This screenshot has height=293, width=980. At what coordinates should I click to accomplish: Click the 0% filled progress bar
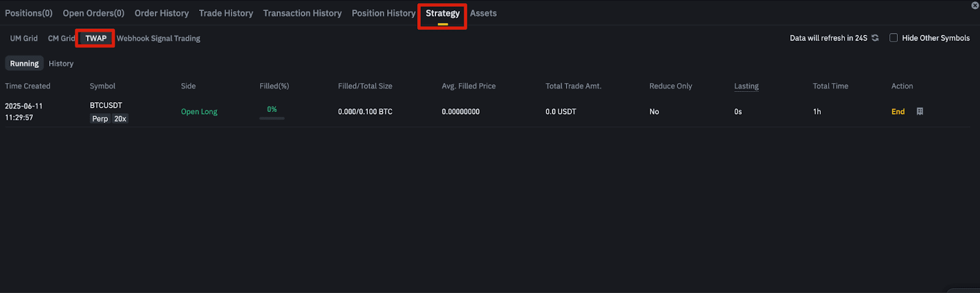[x=272, y=118]
